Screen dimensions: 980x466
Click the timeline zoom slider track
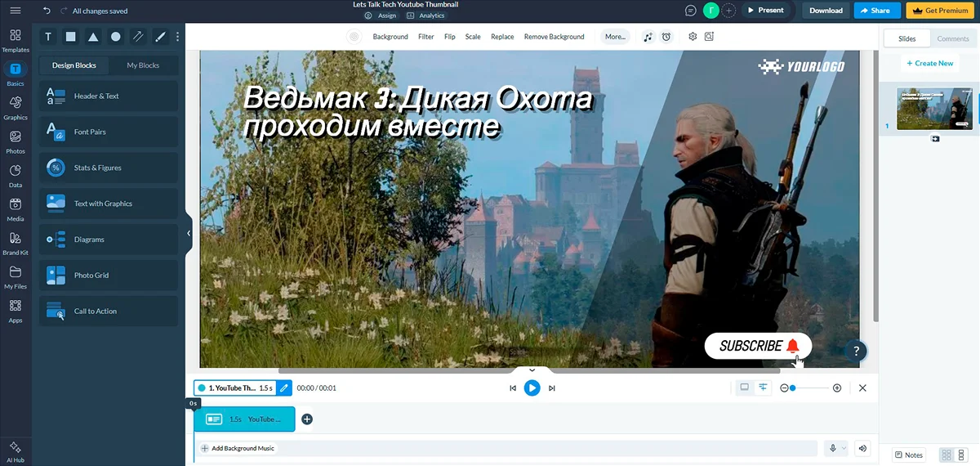(813, 388)
